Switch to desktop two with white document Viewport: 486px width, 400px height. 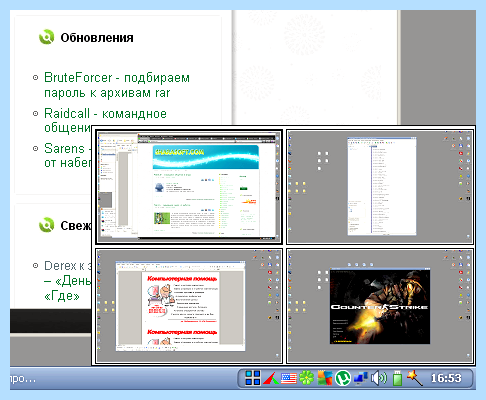380,187
